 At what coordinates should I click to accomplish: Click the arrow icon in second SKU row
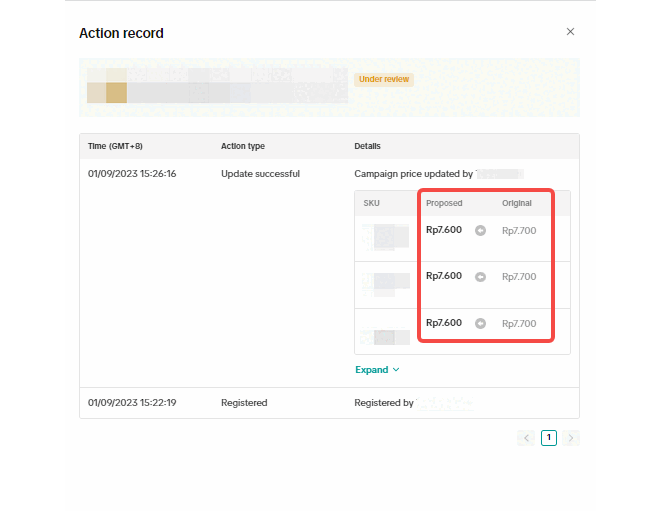[x=480, y=277]
